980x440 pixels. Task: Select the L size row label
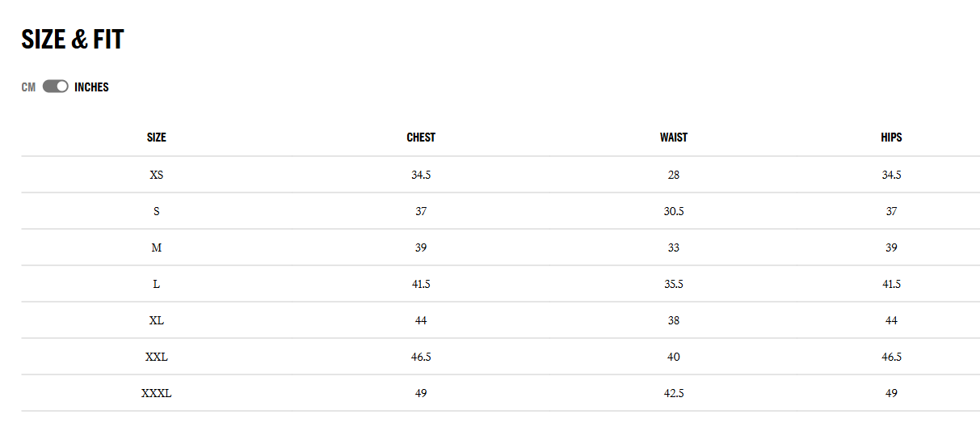point(157,284)
